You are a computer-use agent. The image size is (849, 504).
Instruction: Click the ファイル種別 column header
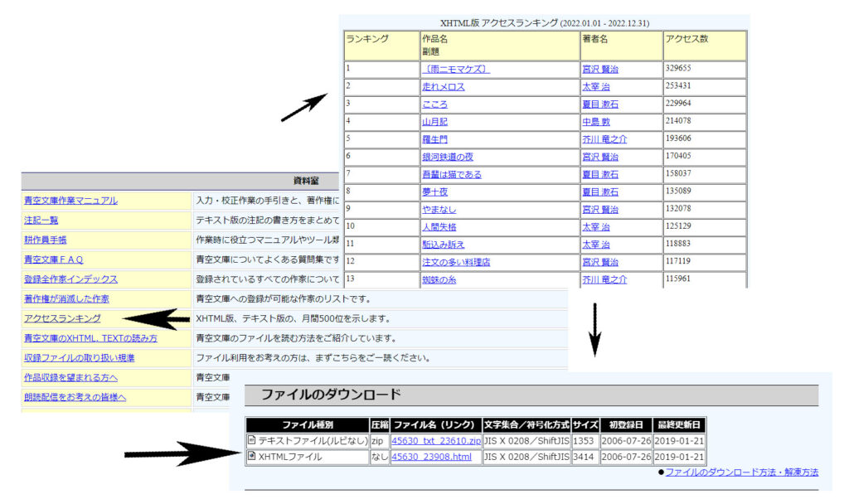[308, 425]
